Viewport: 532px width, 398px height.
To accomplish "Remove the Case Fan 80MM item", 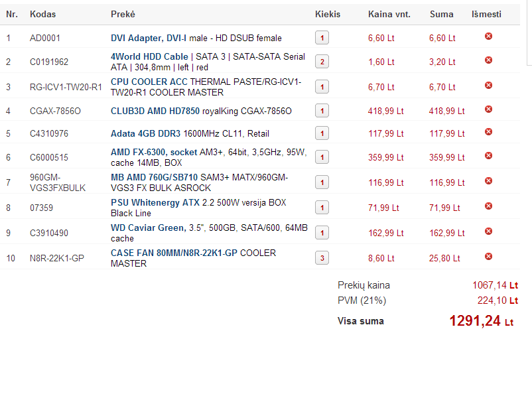I will coord(488,257).
